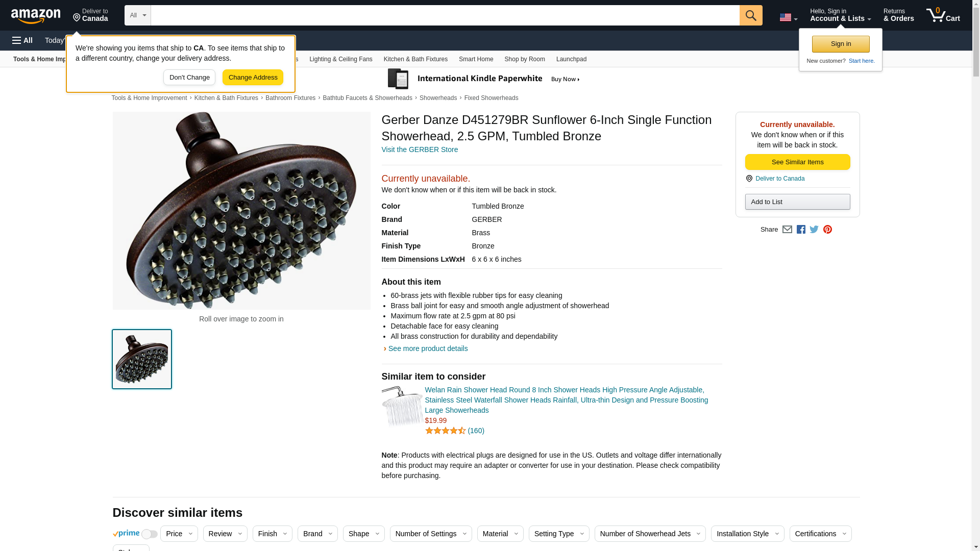Viewport: 980px width, 551px height.
Task: Expand the Brand filter dropdown
Action: (x=317, y=534)
